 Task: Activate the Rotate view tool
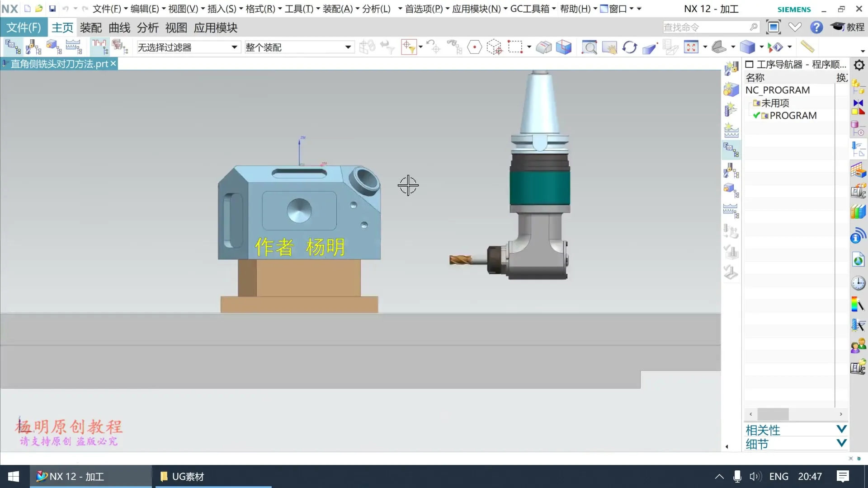point(629,47)
